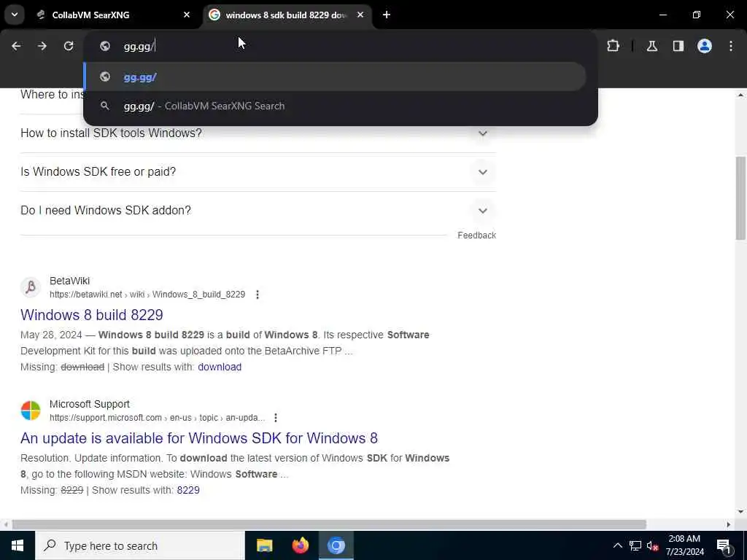Go back to the previous page

point(16,46)
